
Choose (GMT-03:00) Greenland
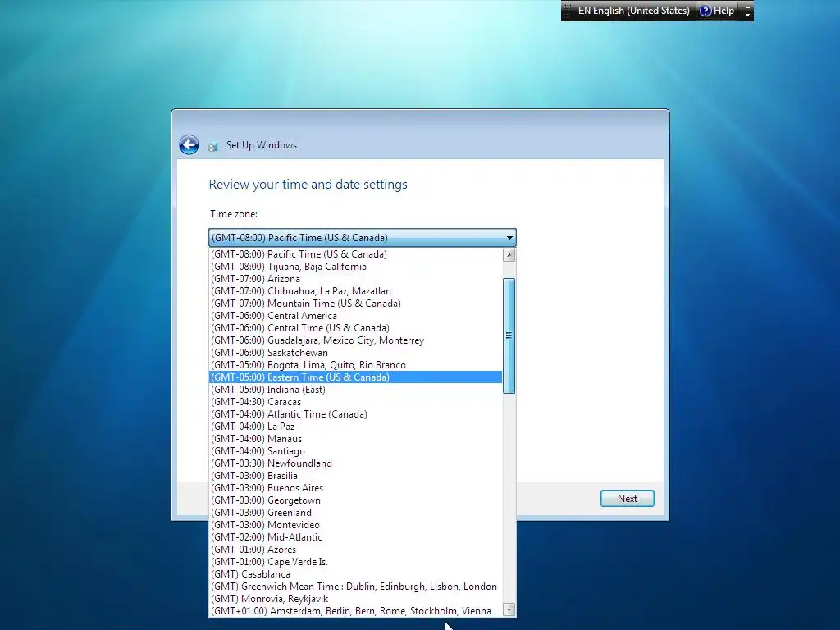point(355,513)
